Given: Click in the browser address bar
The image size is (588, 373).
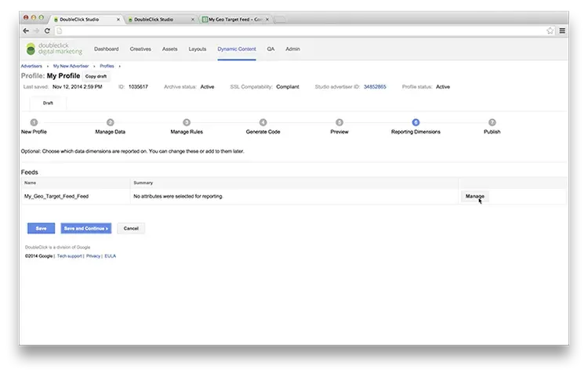Looking at the screenshot, I should tap(298, 31).
